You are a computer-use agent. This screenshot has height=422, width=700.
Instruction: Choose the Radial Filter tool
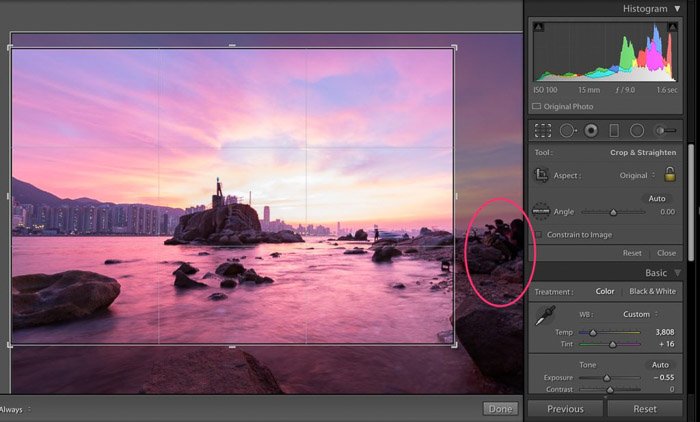pos(637,130)
